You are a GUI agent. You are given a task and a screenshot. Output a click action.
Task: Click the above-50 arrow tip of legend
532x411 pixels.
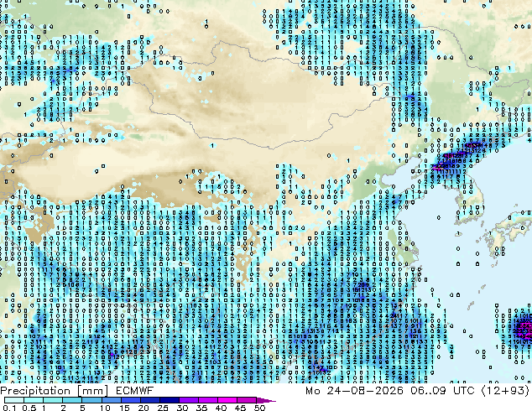coord(266,400)
